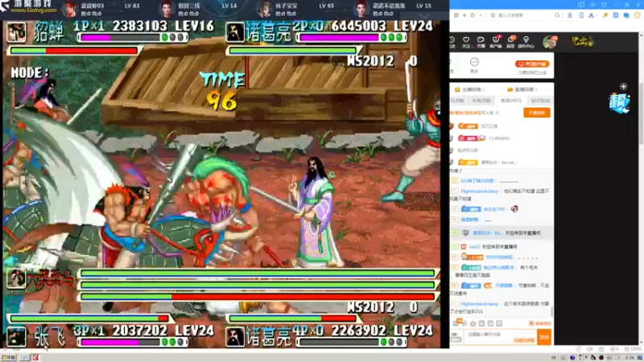Open the skin shirt icon in title bar
644x362 pixels.
pos(604,5)
